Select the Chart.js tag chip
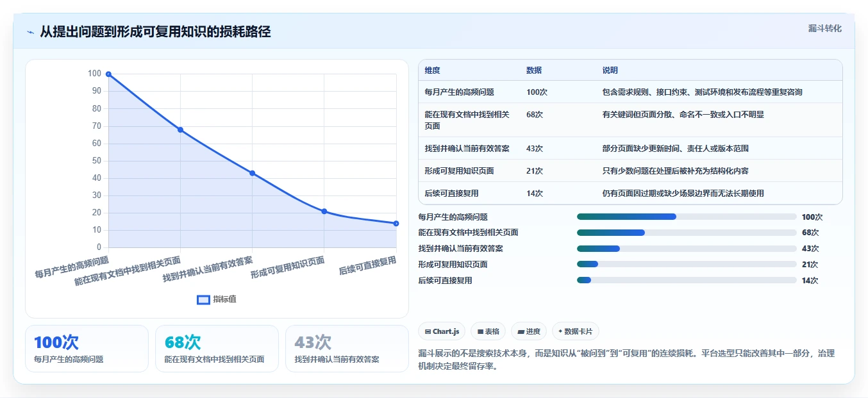Viewport: 868px width, 398px height. click(442, 331)
